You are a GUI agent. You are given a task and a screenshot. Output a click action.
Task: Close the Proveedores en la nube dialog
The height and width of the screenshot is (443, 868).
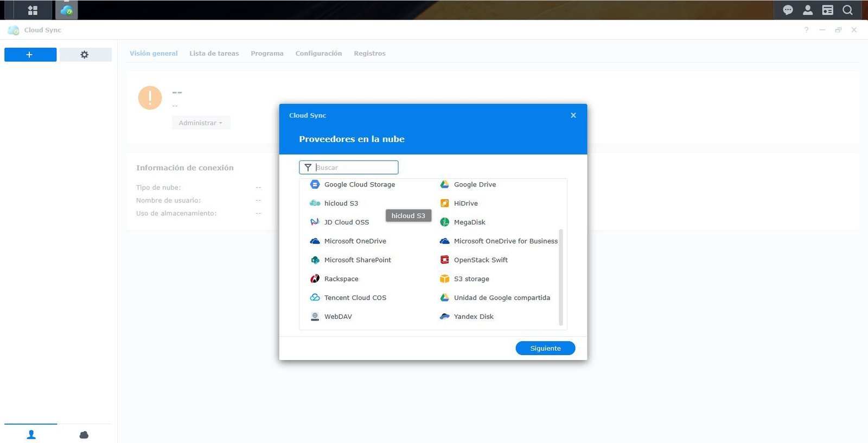coord(573,115)
